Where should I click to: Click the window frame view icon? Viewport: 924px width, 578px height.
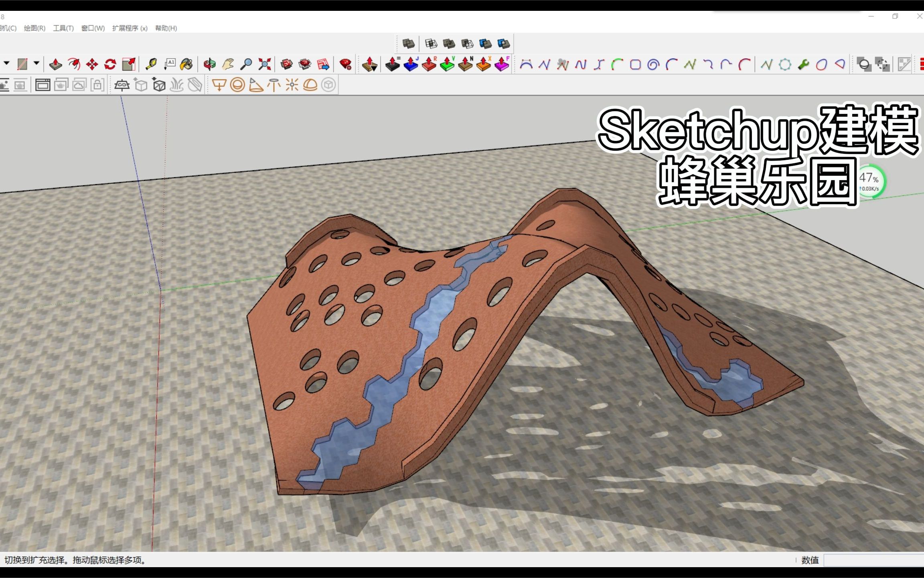43,85
